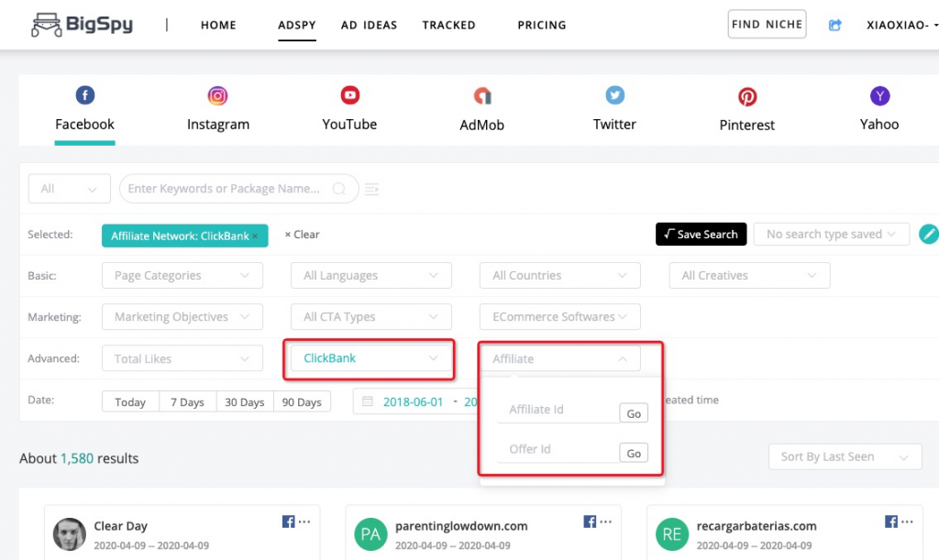Open the ECommerce Softwares dropdown

(560, 316)
